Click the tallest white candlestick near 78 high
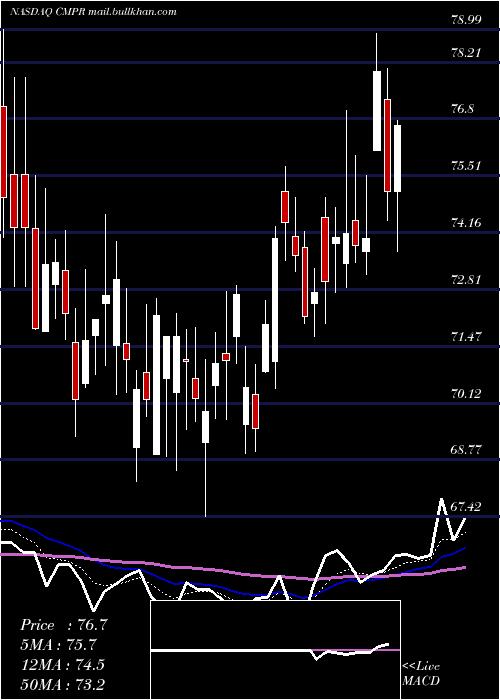The height and width of the screenshot is (700, 500). pyautogui.click(x=377, y=111)
